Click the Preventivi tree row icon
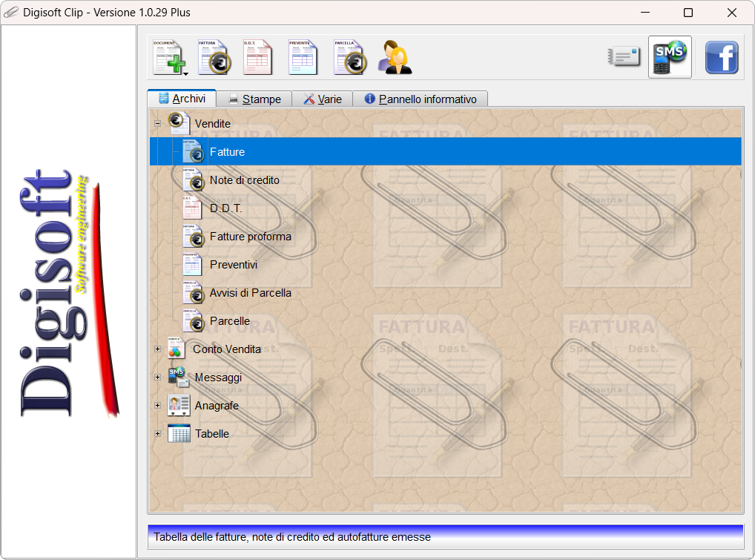 [192, 264]
